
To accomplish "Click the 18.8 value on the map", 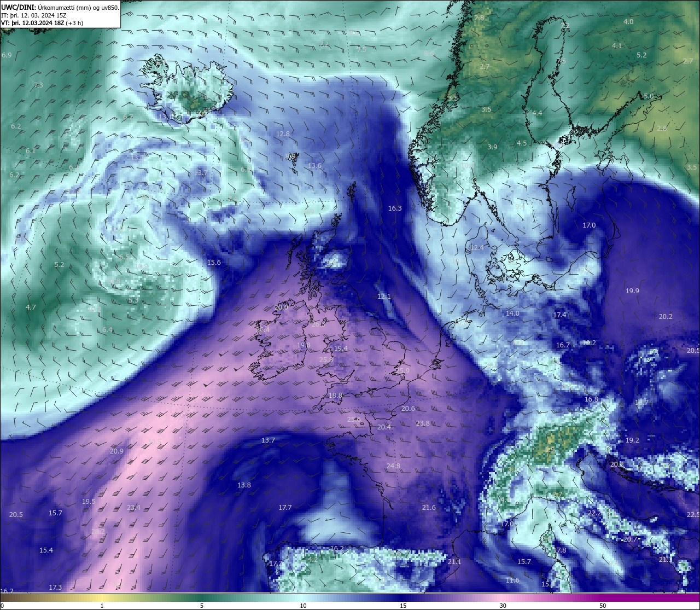I will [335, 396].
